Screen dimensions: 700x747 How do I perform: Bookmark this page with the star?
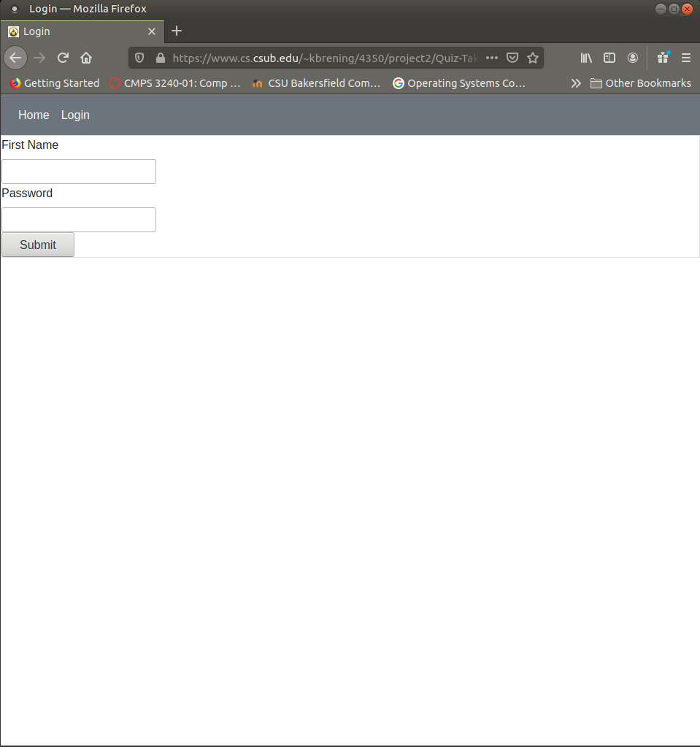(533, 58)
